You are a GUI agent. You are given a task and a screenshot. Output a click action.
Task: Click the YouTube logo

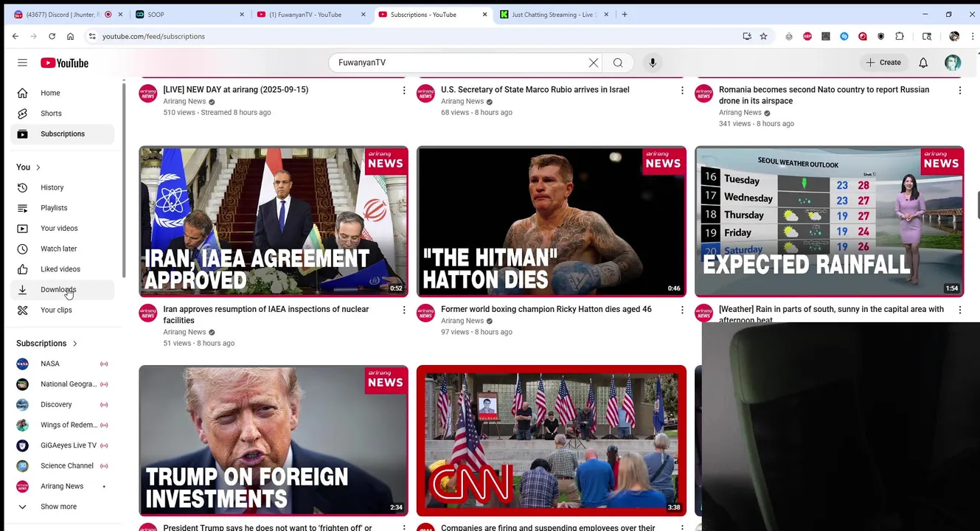point(64,63)
